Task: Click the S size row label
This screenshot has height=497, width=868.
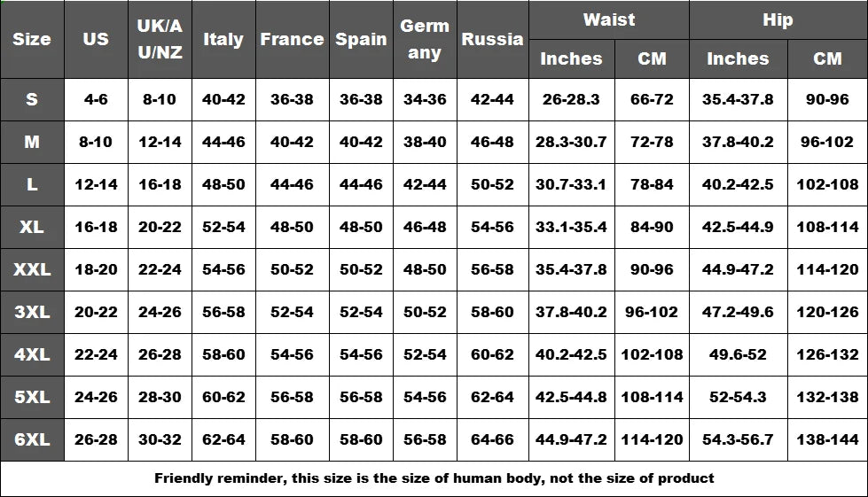Action: pyautogui.click(x=32, y=99)
